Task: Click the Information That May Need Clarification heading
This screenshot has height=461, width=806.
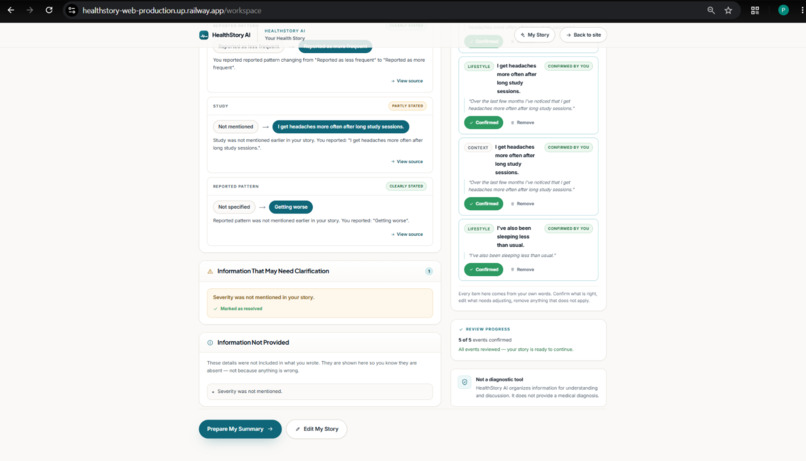Action: point(273,271)
